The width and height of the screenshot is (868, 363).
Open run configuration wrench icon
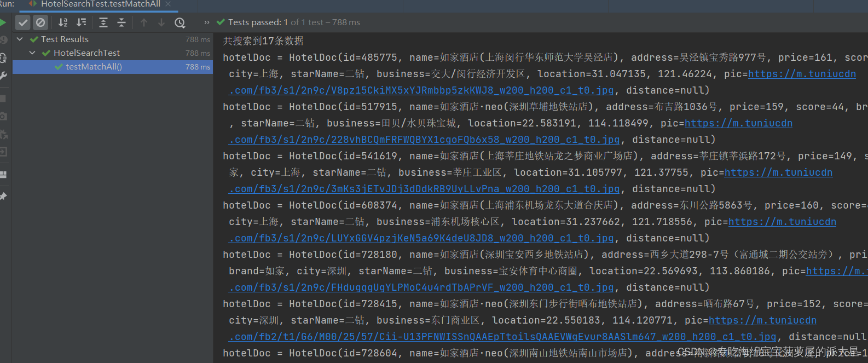[x=3, y=76]
